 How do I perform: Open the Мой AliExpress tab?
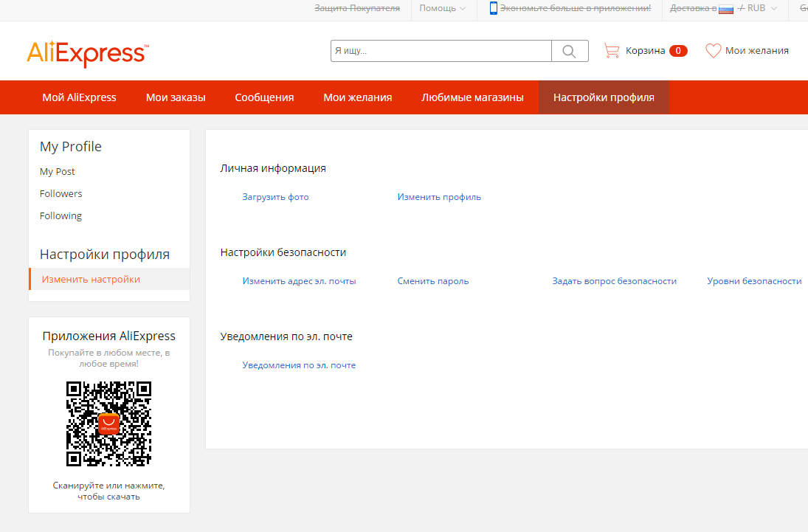pyautogui.click(x=80, y=97)
